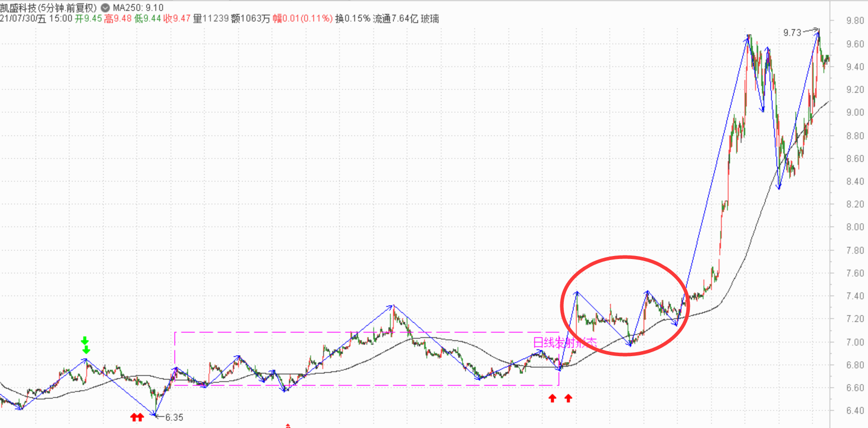Click the right of the two separate red up-arrows

tap(568, 399)
